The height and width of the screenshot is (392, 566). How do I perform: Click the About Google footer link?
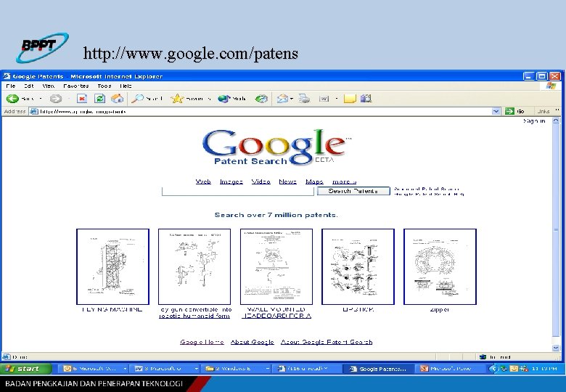click(253, 342)
